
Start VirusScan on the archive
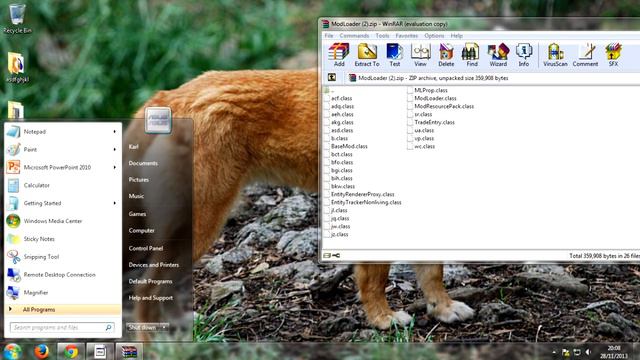pyautogui.click(x=555, y=54)
